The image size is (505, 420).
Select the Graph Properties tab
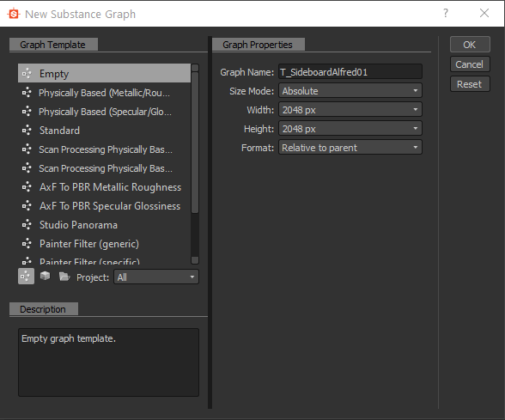(x=258, y=45)
